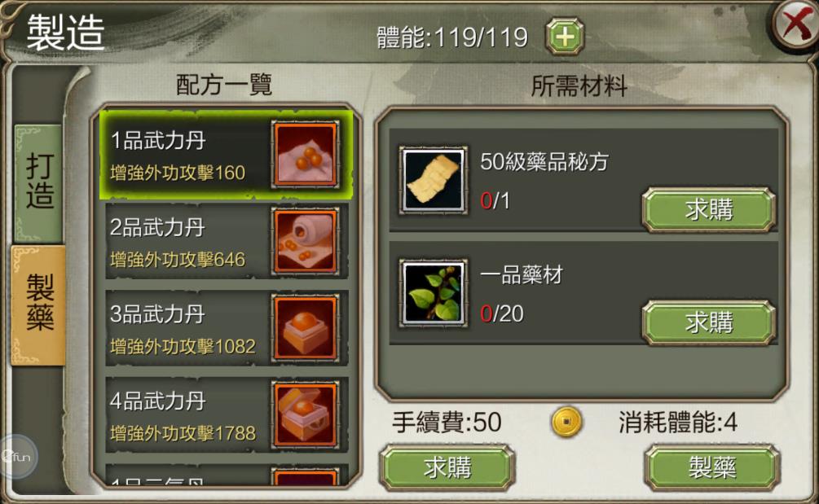This screenshot has height=504, width=819.
Task: Choose the 2品武力丹 recipe with attack 646
Action: (x=227, y=241)
